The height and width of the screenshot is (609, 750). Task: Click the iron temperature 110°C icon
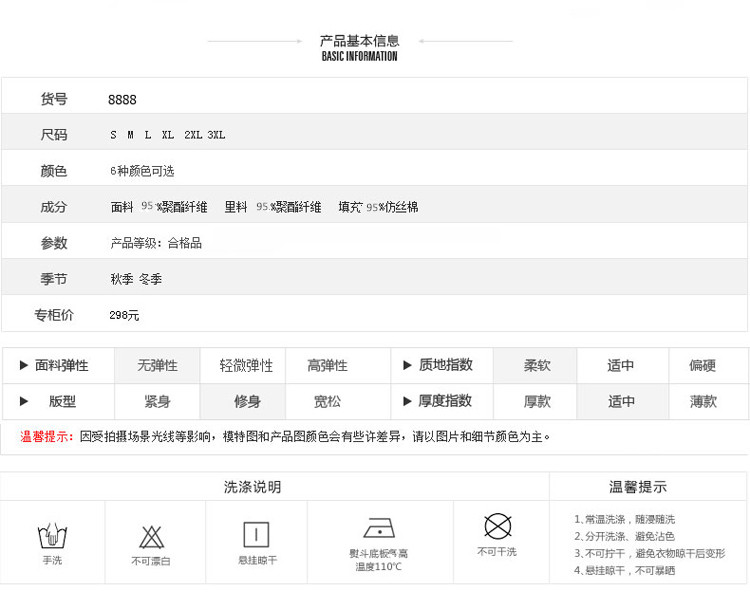tap(378, 529)
